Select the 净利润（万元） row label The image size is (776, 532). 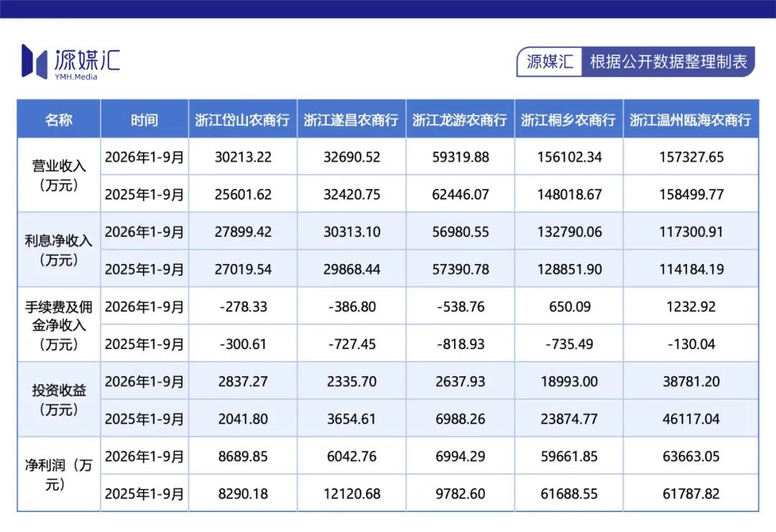coord(59,474)
